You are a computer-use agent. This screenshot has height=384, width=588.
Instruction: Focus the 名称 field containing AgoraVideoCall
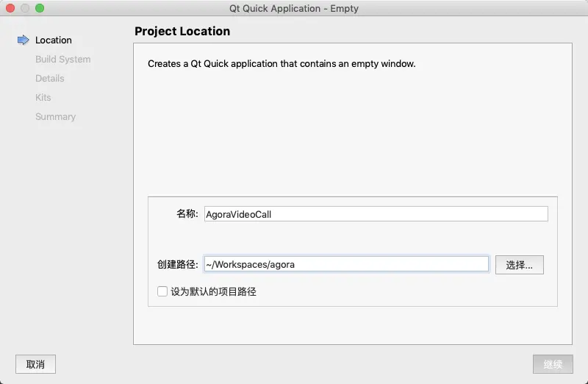pyautogui.click(x=376, y=214)
